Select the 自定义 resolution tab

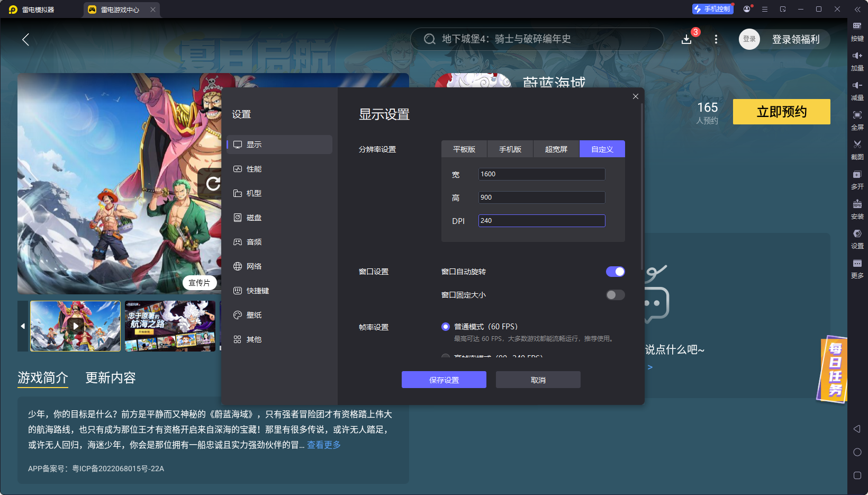click(602, 149)
